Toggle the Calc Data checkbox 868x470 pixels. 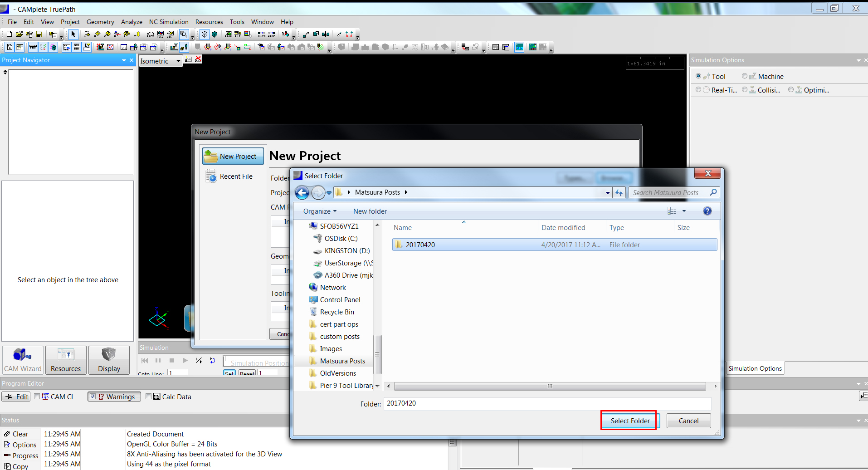148,397
